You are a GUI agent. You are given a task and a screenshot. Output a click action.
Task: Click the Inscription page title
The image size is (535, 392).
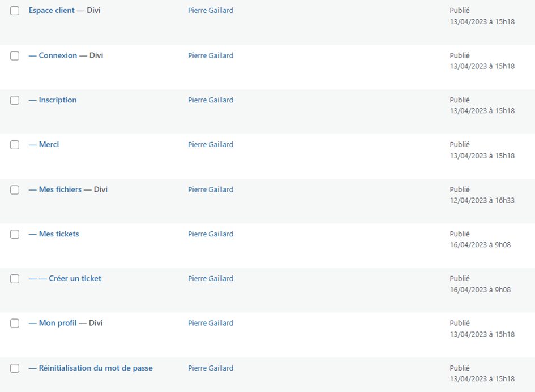(57, 100)
